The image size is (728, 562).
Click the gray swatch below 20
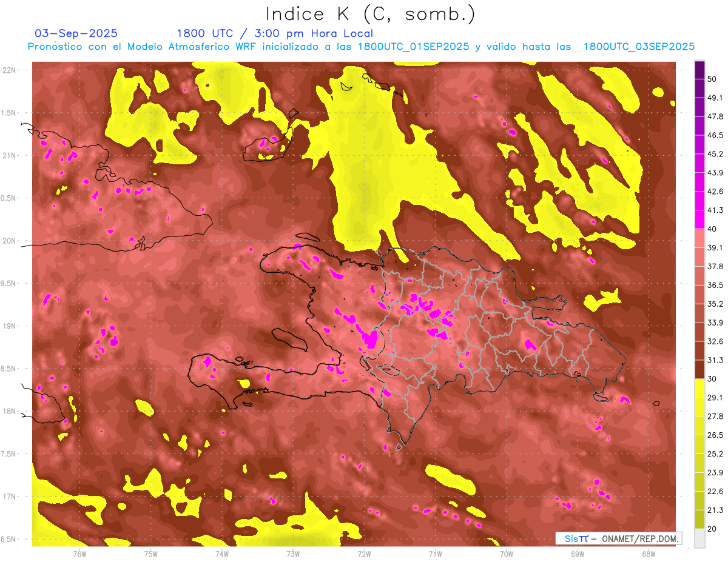click(700, 538)
